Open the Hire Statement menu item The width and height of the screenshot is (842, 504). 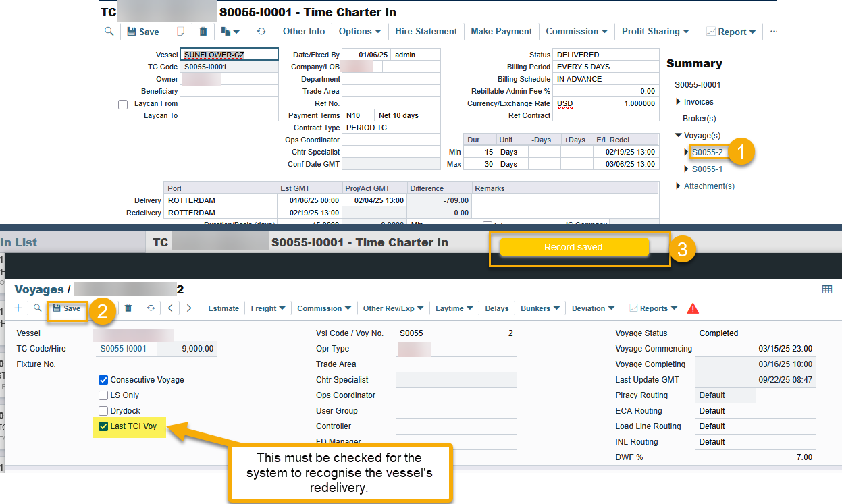coord(426,32)
